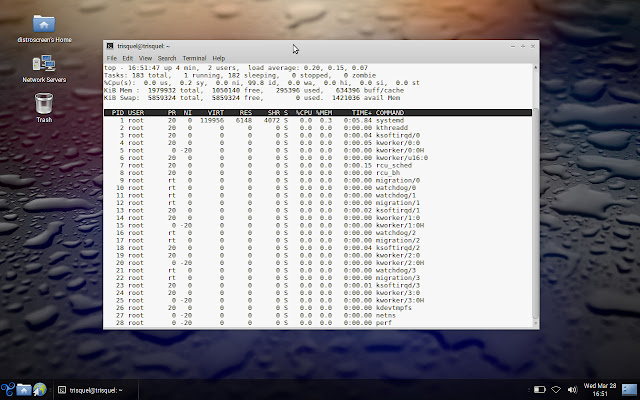Screen dimensions: 640x400
Task: Launch the web browser globe icon
Action: tap(40, 390)
